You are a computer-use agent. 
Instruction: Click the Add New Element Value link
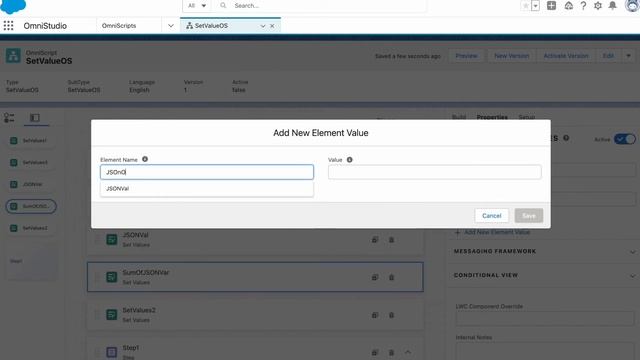click(x=492, y=232)
